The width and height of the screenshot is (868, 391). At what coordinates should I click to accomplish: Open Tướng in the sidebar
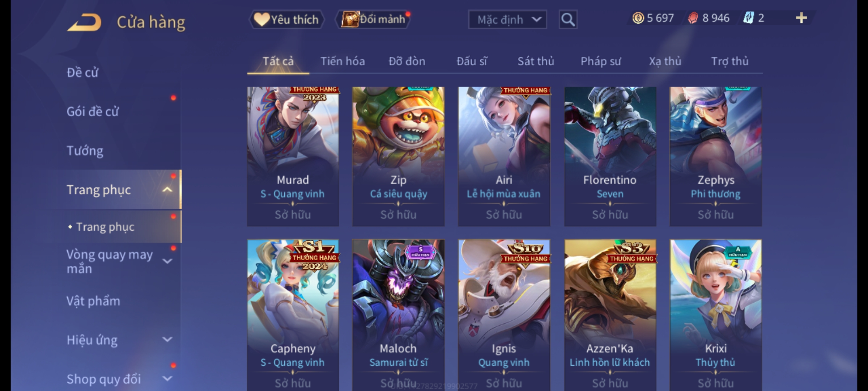point(85,150)
